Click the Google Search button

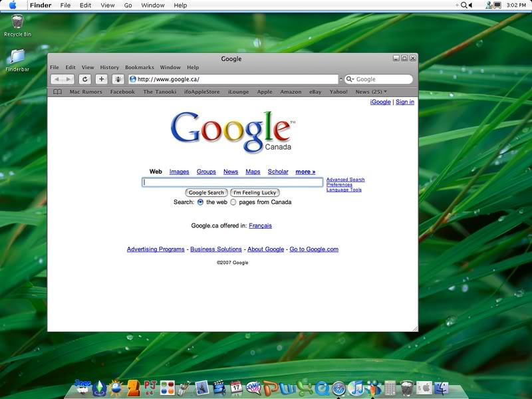[x=206, y=193]
